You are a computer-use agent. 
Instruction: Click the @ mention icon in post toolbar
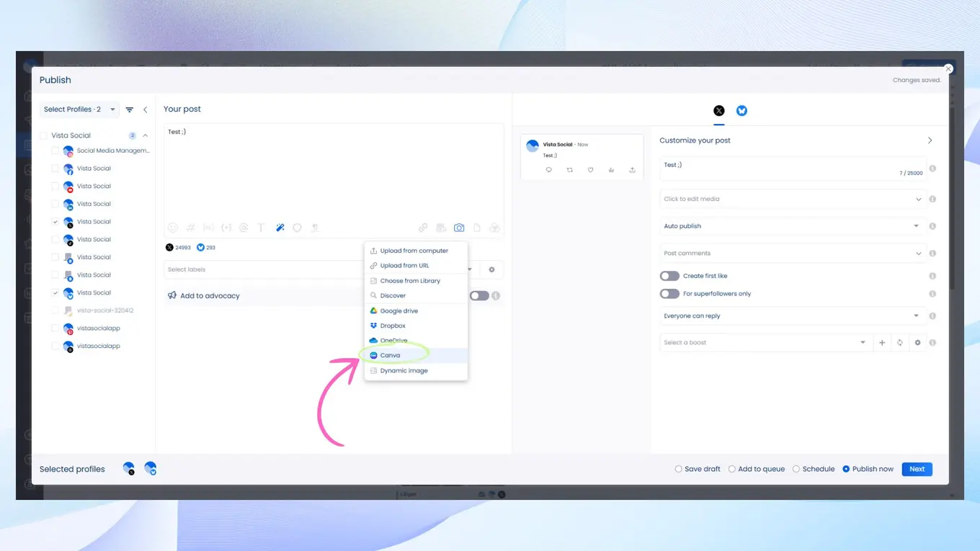pyautogui.click(x=244, y=228)
